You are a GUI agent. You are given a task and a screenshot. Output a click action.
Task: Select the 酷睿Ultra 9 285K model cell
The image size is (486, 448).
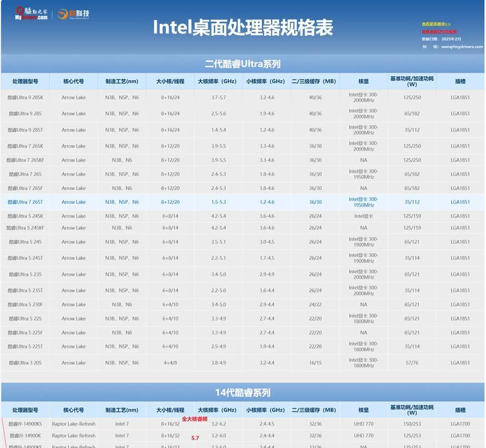click(x=25, y=98)
